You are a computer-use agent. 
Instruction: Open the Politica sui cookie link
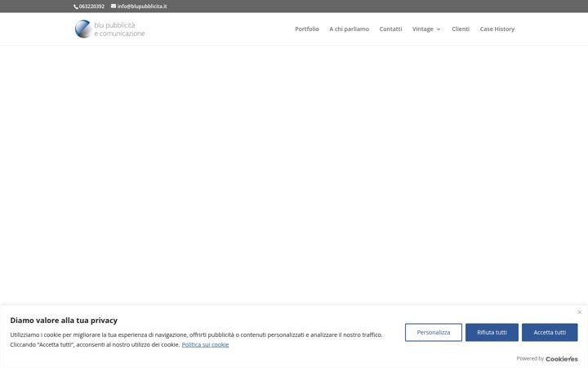(x=205, y=344)
